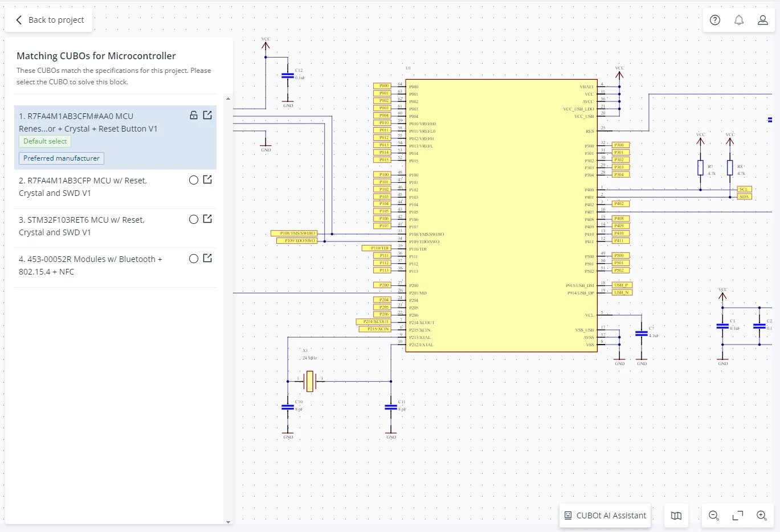Select the STM32F103RET6 MCU radio button

point(194,219)
